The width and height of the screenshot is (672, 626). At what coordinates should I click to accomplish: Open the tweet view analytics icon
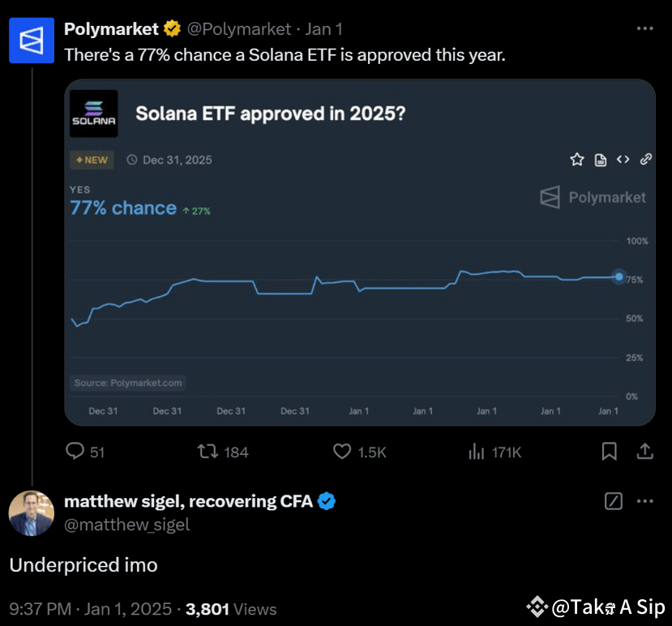coord(477,452)
